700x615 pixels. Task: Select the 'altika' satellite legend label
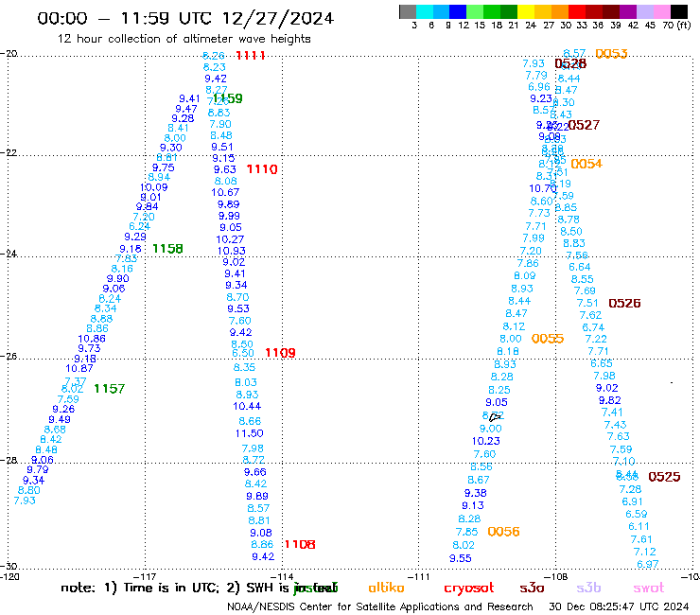click(x=386, y=588)
